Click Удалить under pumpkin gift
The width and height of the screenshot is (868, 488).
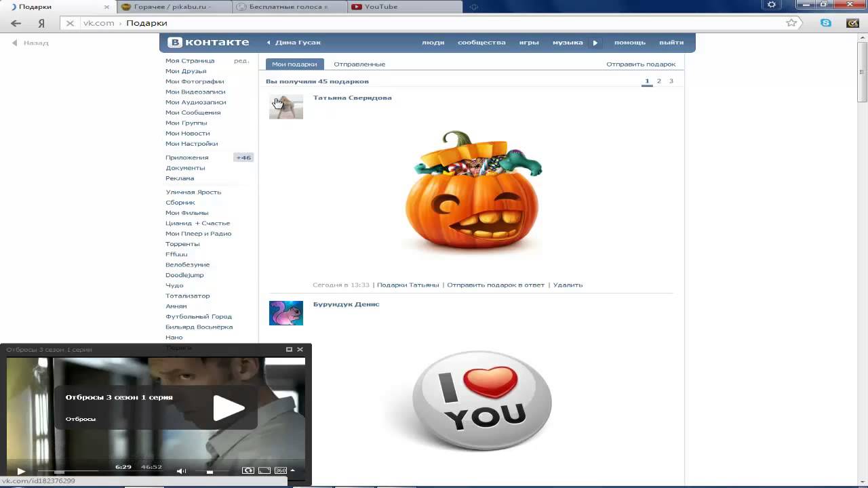568,285
